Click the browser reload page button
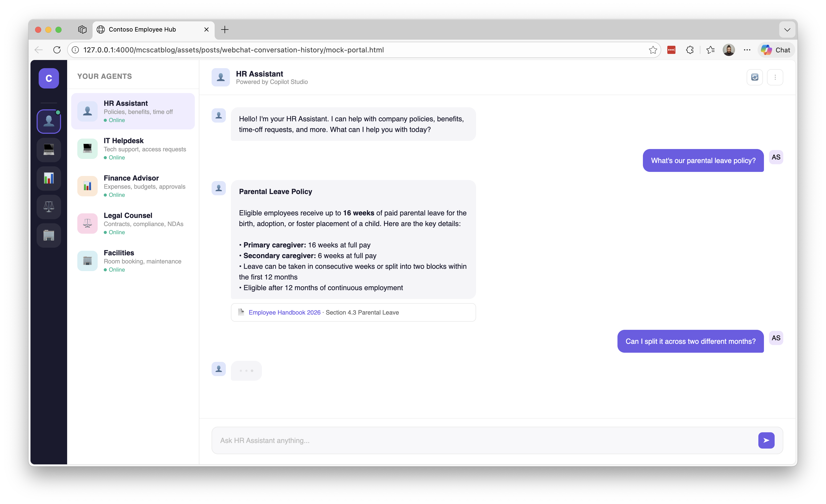Screen dimensions: 826x504 point(57,50)
